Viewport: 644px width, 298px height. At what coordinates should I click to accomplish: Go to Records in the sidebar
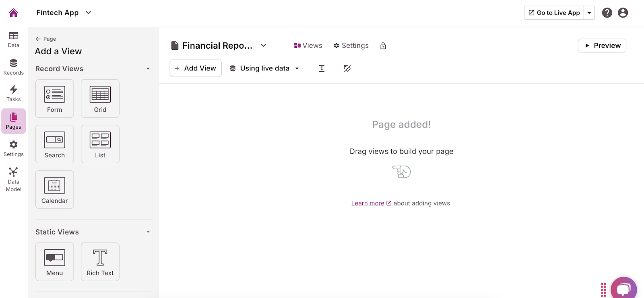(13, 67)
